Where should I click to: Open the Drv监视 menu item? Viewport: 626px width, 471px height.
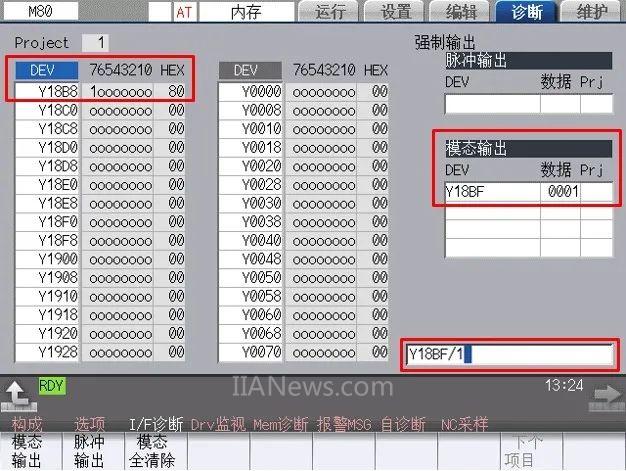click(x=216, y=424)
